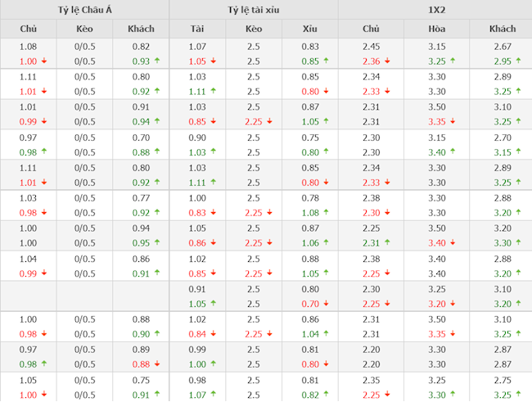The image size is (532, 402).
Task: Select the Tỷ lệ Châu Á header
Action: click(84, 10)
